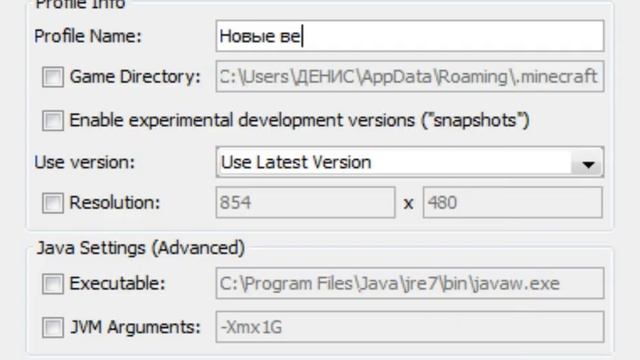This screenshot has height=360, width=640.
Task: Click the resolution width field showing 854
Action: click(x=305, y=202)
